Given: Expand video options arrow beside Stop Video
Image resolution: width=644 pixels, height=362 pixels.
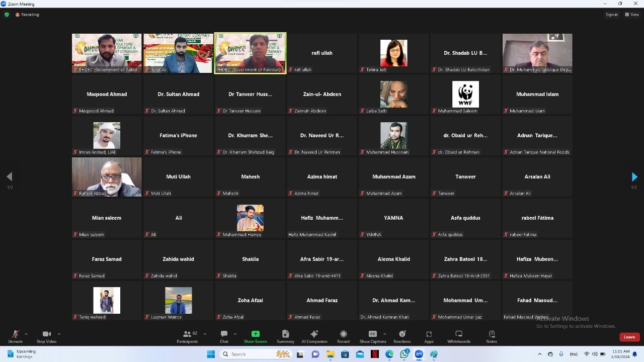Looking at the screenshot, I should coord(59,334).
